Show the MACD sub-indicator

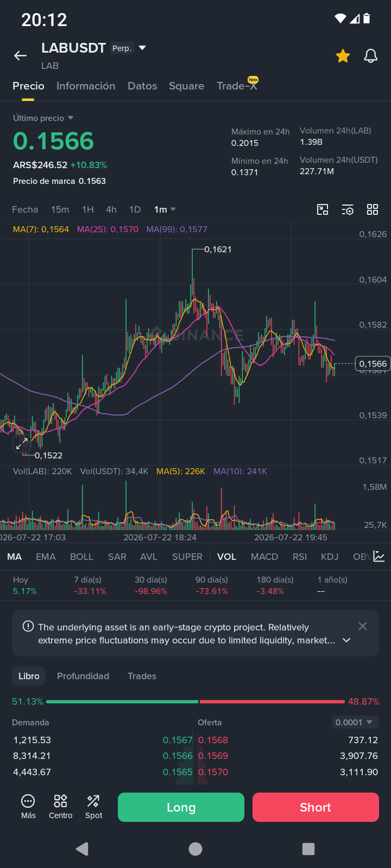(x=264, y=557)
